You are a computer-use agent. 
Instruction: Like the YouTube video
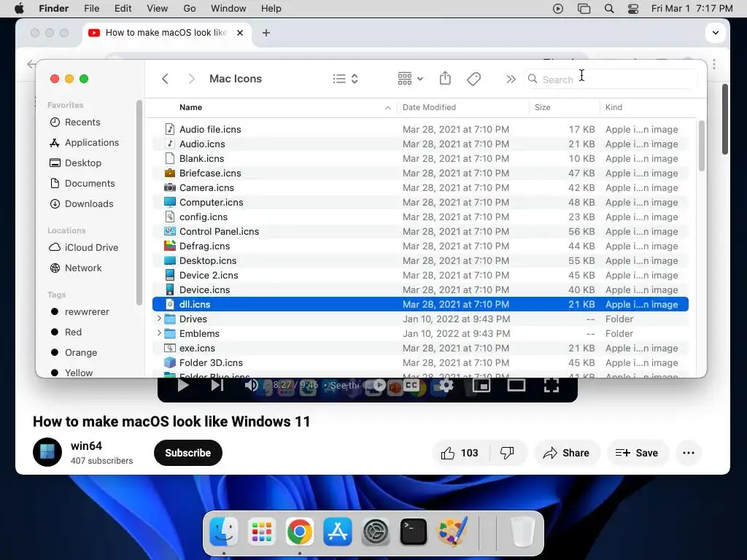coord(460,453)
